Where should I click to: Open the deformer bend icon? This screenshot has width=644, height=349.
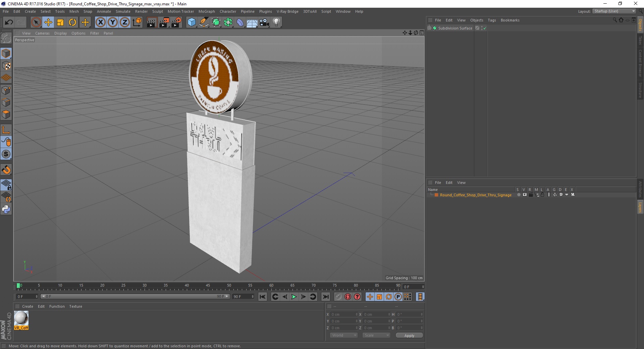[x=240, y=22]
